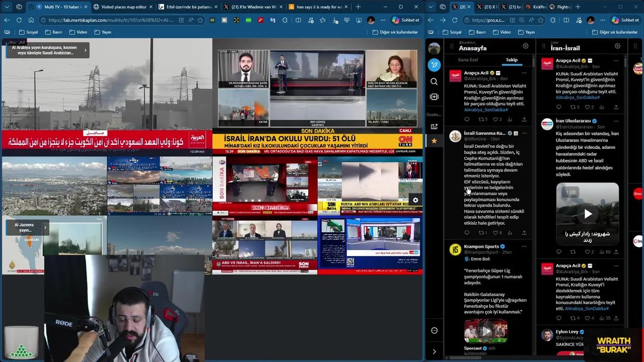The width and height of the screenshot is (644, 362).
Task: Reply to Arapça Acil tweet in Anasayfa
Action: [467, 120]
